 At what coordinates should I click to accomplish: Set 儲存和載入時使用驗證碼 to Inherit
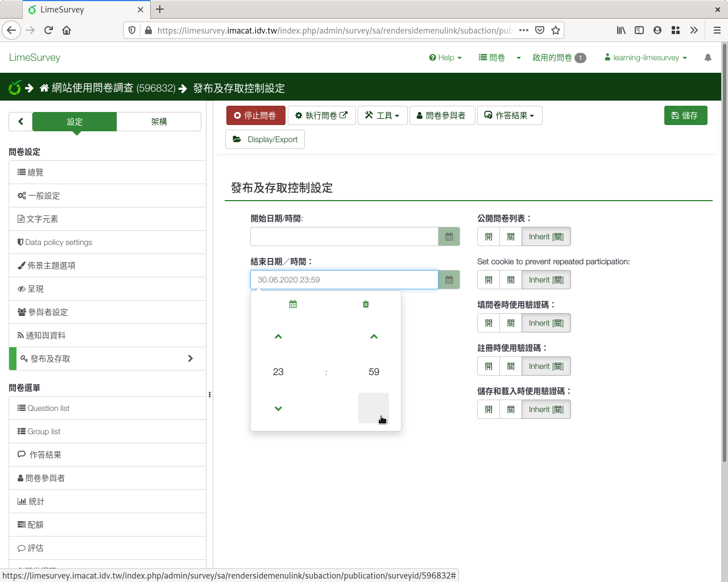point(546,409)
